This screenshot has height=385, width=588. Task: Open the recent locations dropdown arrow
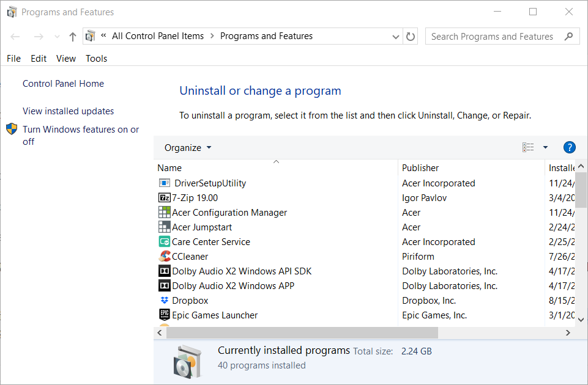pos(57,37)
